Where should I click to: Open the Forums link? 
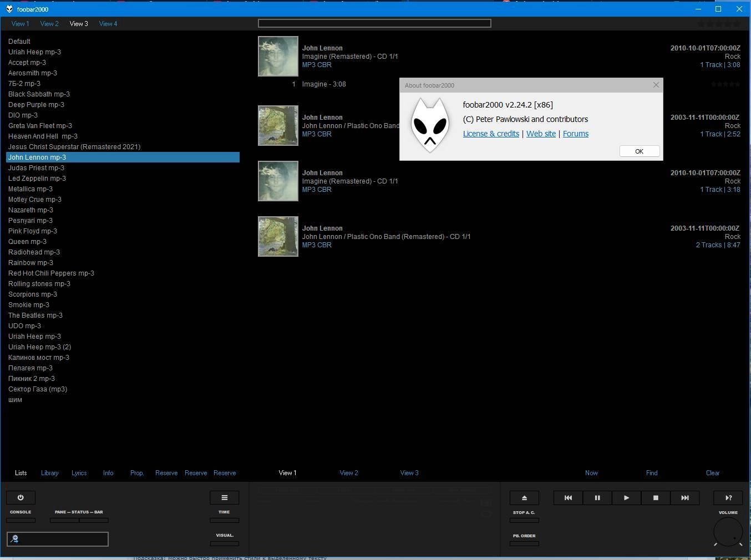pos(576,134)
